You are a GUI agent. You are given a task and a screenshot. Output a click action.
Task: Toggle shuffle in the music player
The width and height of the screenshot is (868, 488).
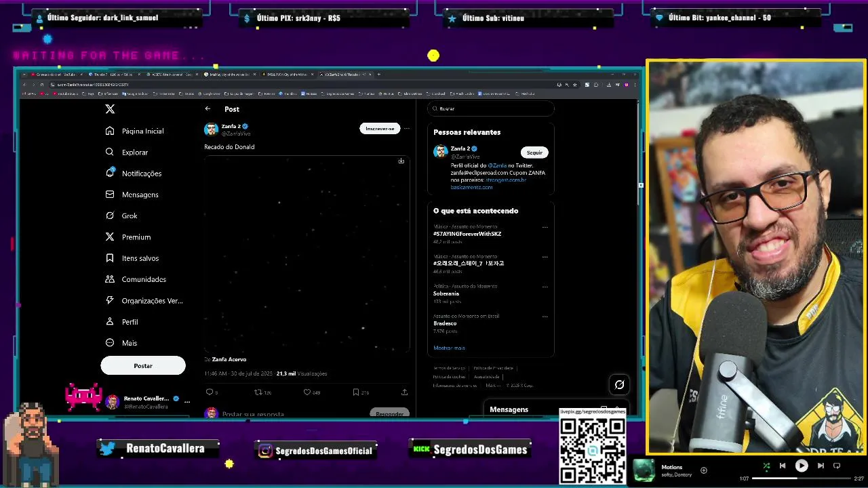point(766,466)
